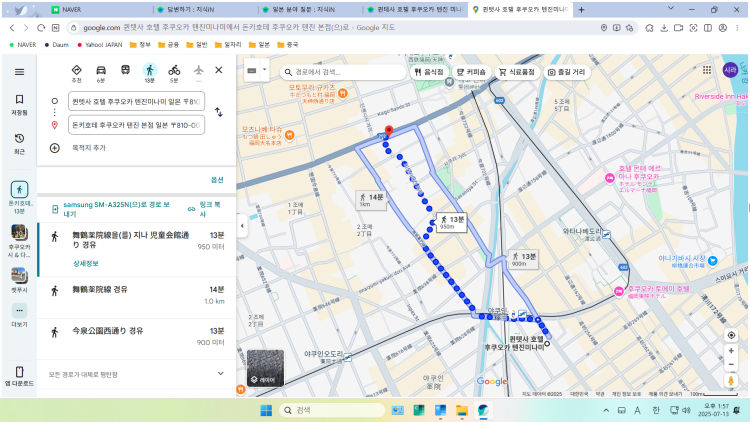Open the app download sidebar icon
Screen dimensions: 750x422
pyautogui.click(x=19, y=376)
